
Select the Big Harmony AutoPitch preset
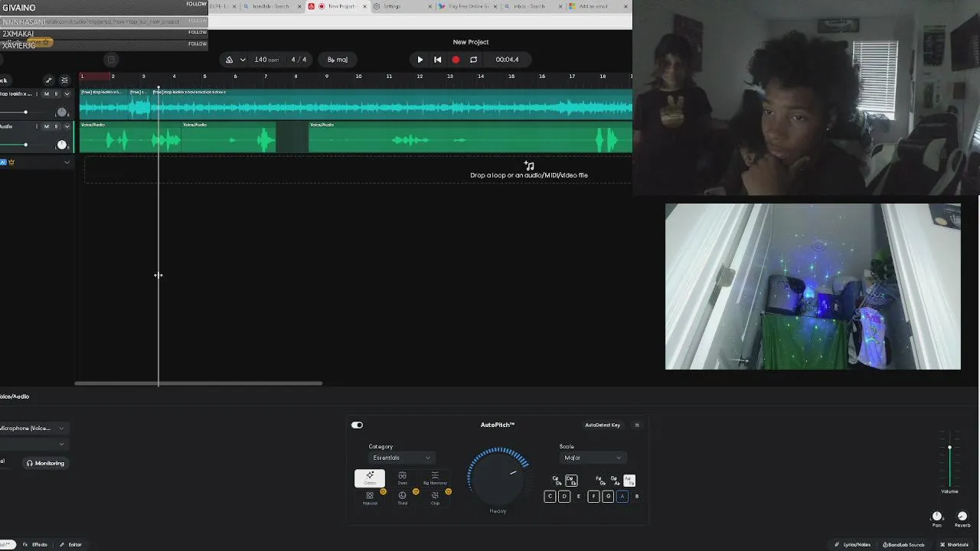435,478
